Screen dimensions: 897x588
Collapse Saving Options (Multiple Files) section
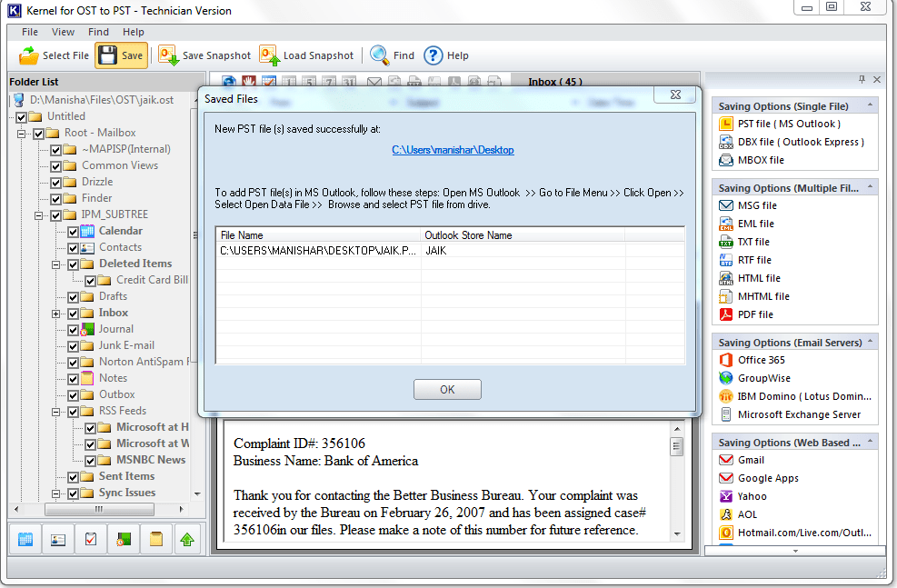[x=870, y=186]
